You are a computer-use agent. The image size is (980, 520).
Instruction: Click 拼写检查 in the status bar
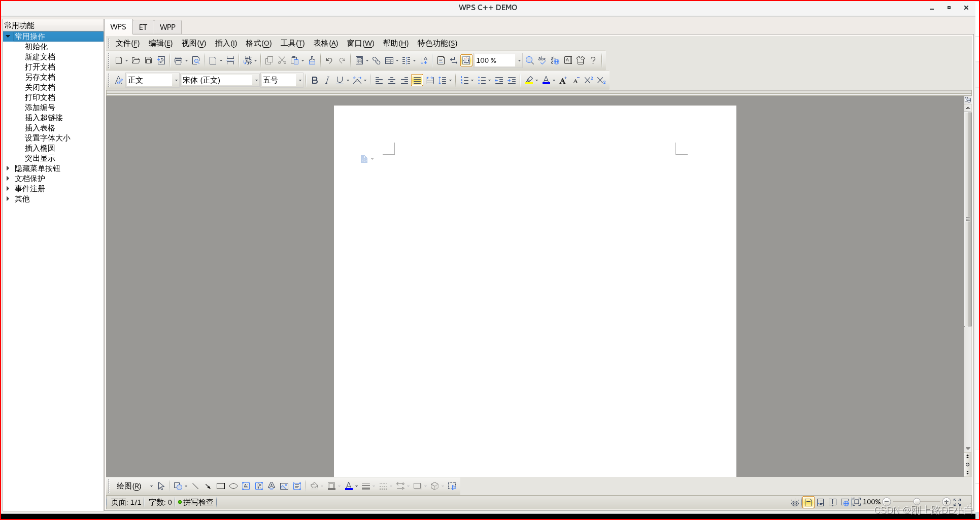(x=198, y=502)
